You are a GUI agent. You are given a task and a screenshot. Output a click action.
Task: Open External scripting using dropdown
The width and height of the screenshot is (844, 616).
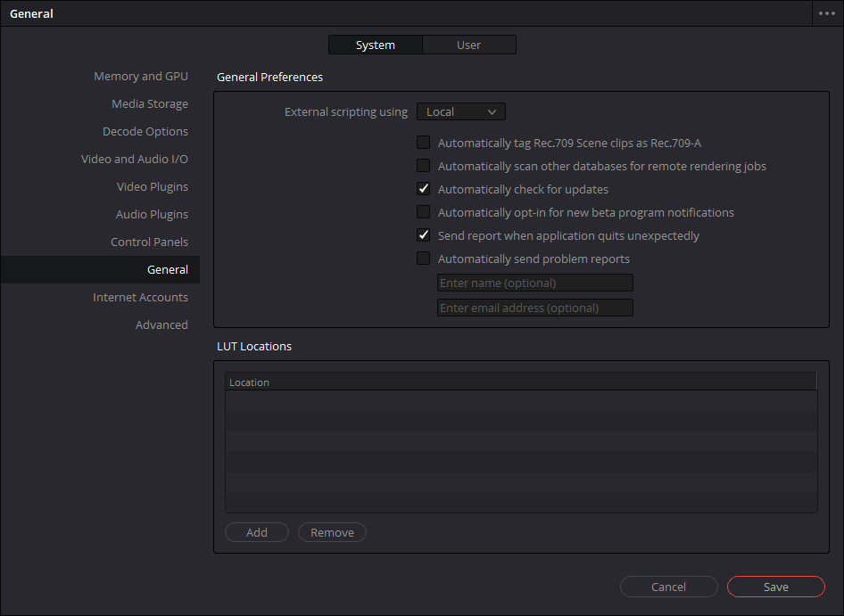[460, 112]
